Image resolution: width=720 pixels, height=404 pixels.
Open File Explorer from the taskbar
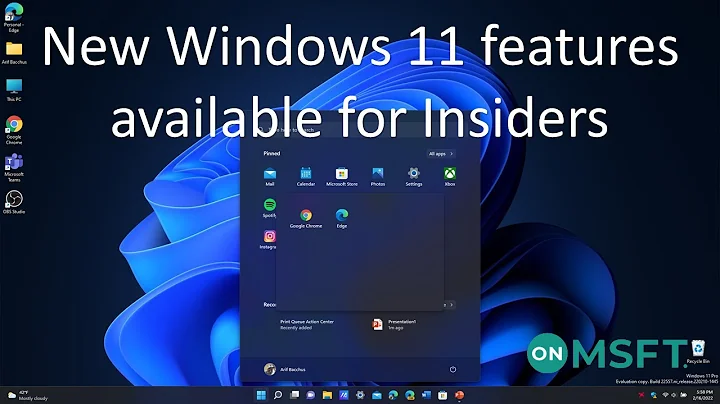click(327, 395)
